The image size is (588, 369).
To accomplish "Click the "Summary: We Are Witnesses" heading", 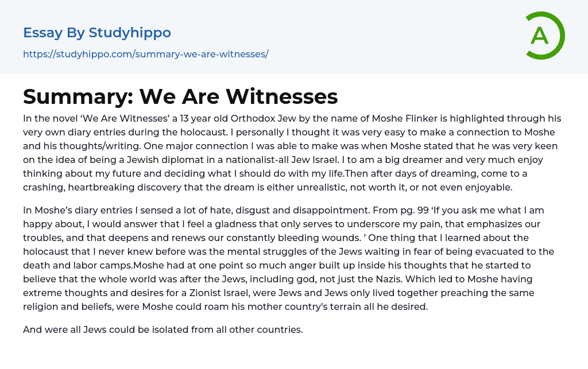I will coord(180,96).
